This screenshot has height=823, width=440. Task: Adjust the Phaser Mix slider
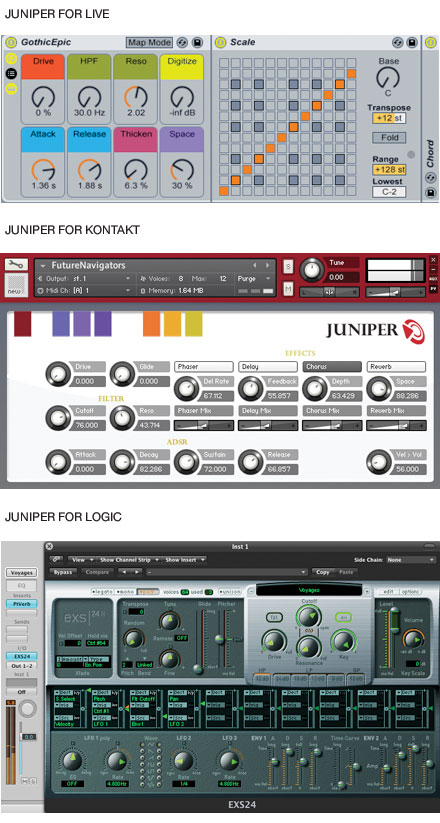pos(204,425)
